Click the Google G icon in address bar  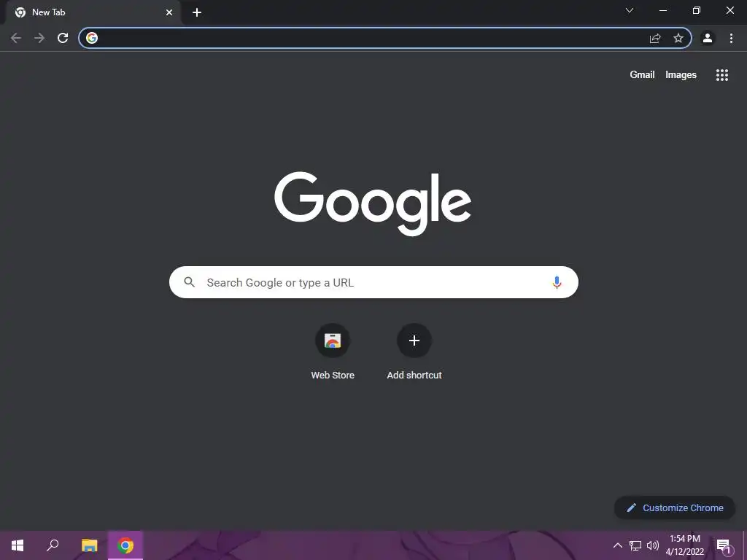pyautogui.click(x=92, y=38)
